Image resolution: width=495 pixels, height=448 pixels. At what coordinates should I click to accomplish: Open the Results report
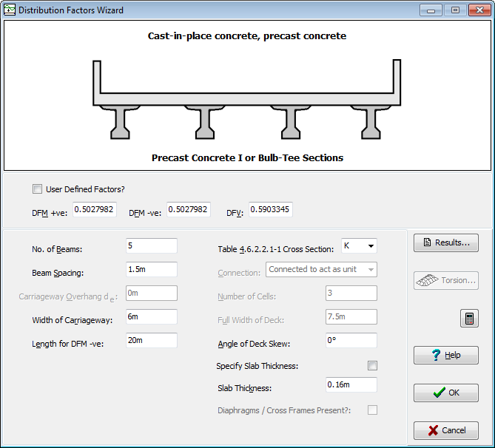(x=446, y=242)
